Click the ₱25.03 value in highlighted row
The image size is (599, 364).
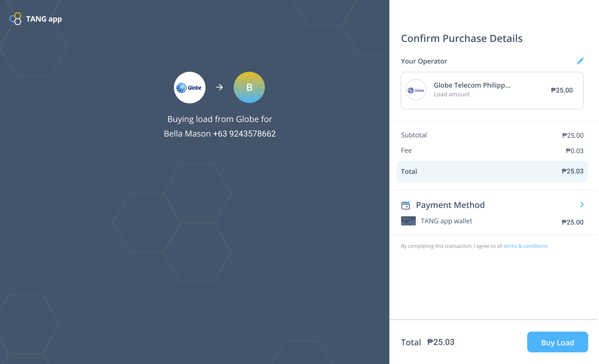pyautogui.click(x=572, y=171)
